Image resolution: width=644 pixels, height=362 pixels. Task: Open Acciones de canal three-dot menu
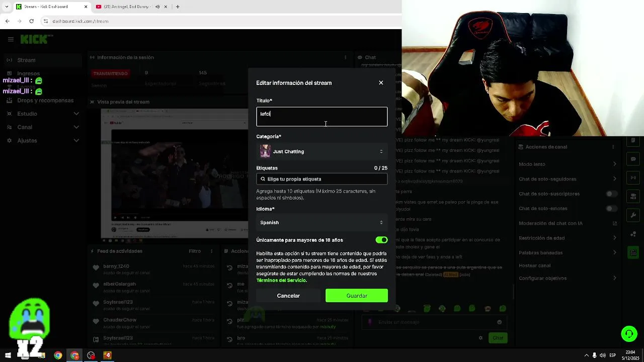click(613, 147)
